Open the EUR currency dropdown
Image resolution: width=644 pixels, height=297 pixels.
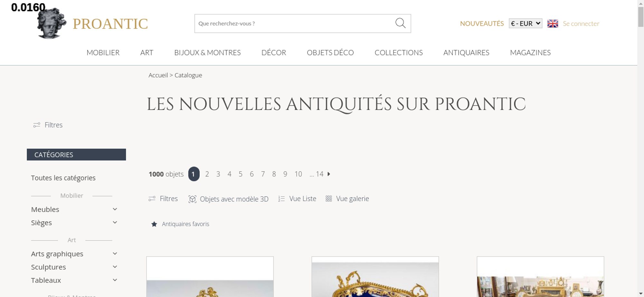tap(526, 23)
